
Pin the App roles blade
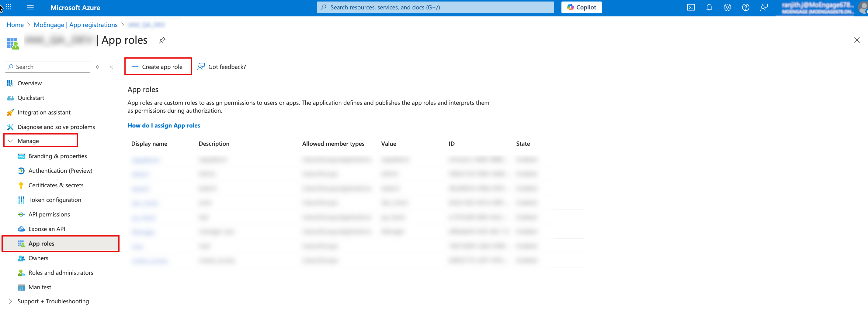(x=162, y=40)
